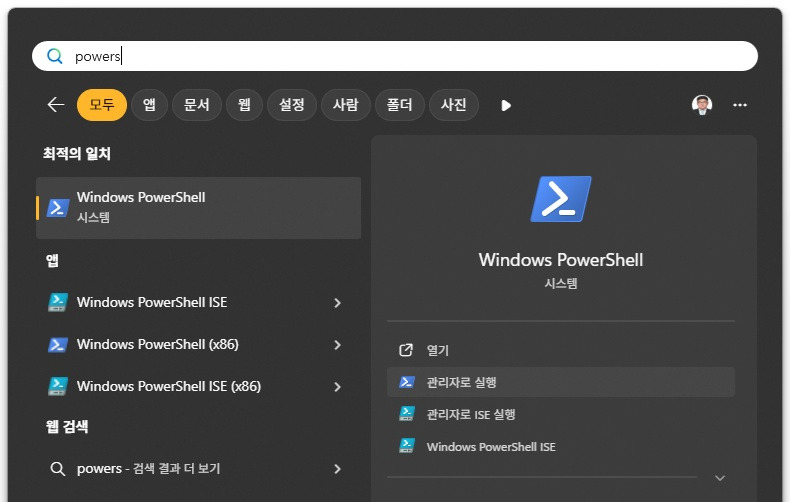The width and height of the screenshot is (790, 502).
Task: Open Windows PowerShell ISE (x86) app result
Action: (x=199, y=387)
